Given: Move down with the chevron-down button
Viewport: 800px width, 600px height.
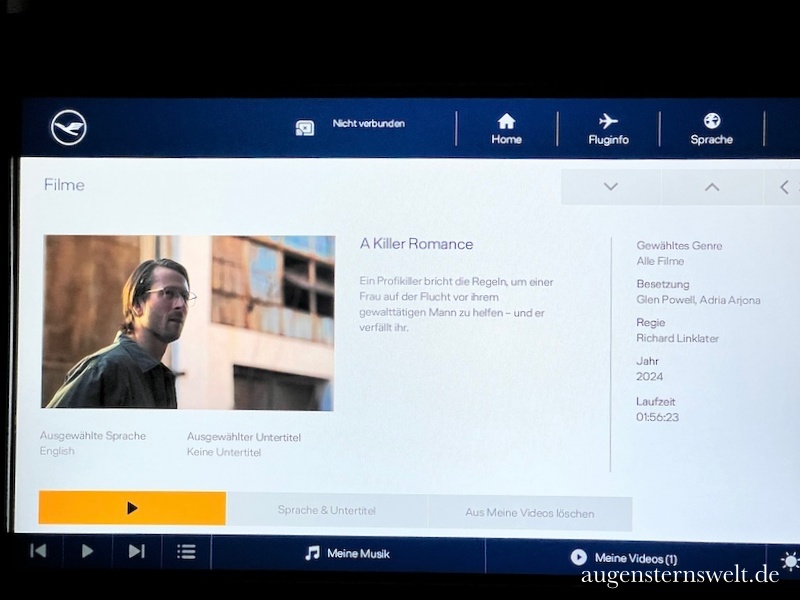Looking at the screenshot, I should [x=611, y=187].
